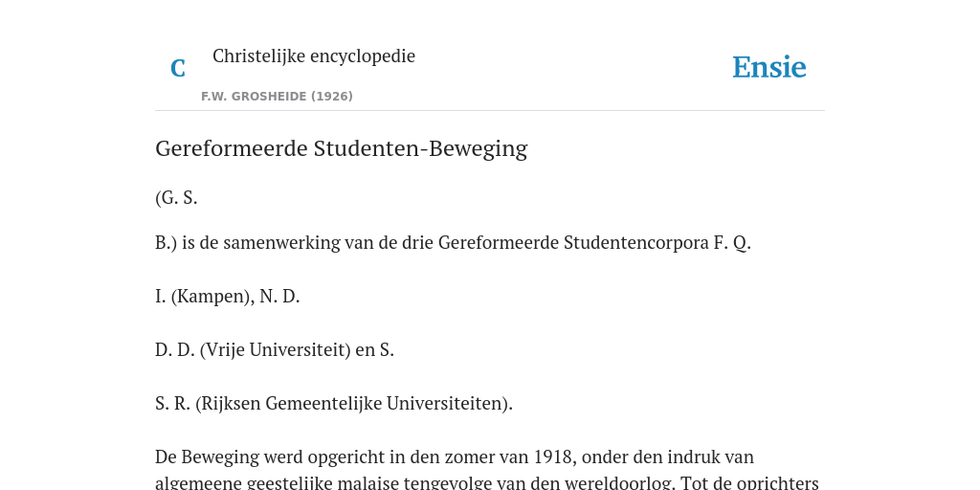Select the F.W. Grosheide (1926) author label

tap(277, 97)
